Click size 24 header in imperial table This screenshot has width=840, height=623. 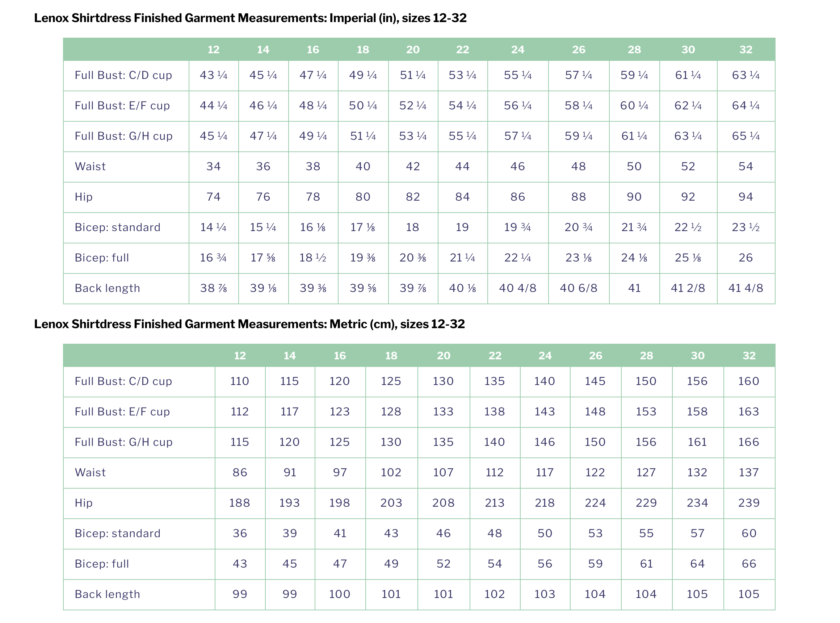[517, 49]
